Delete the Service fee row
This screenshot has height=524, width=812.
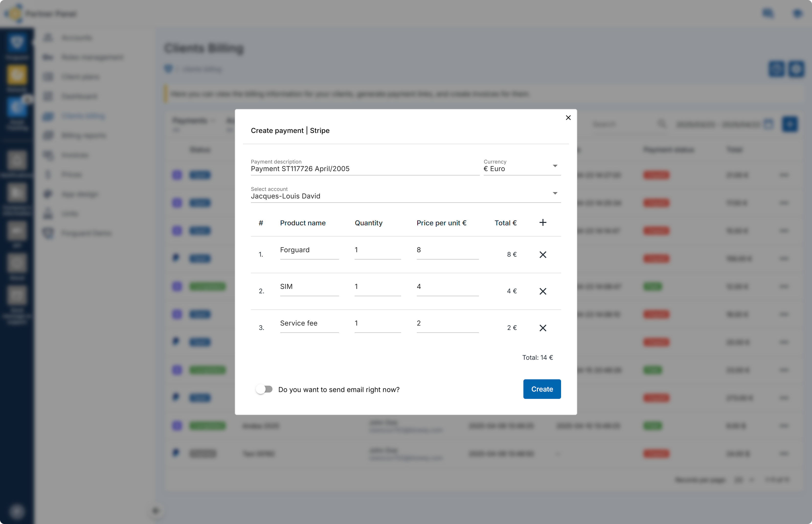tap(543, 328)
